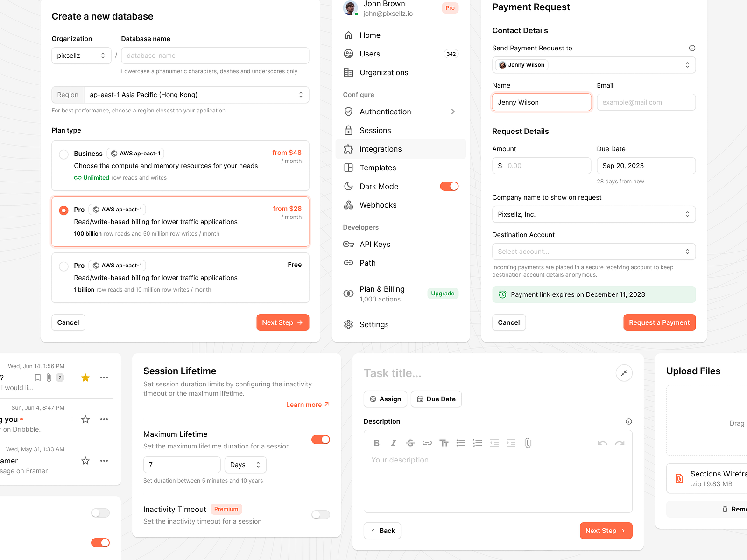Image resolution: width=747 pixels, height=560 pixels.
Task: Change the region from Asia Pacific Hong Kong
Action: tap(196, 95)
